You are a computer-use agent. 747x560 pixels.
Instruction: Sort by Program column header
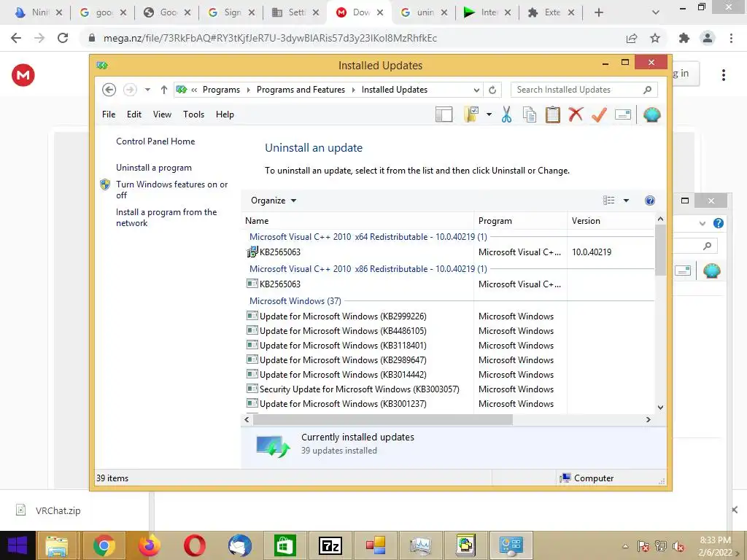521,221
